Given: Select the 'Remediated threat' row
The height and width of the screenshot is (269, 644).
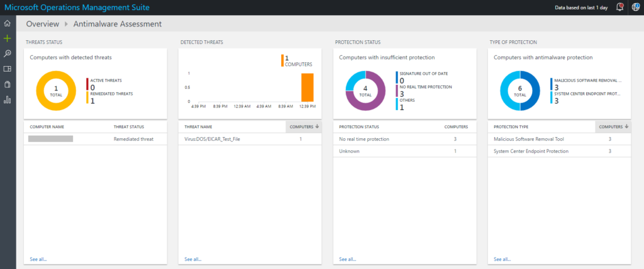Looking at the screenshot, I should 96,140.
